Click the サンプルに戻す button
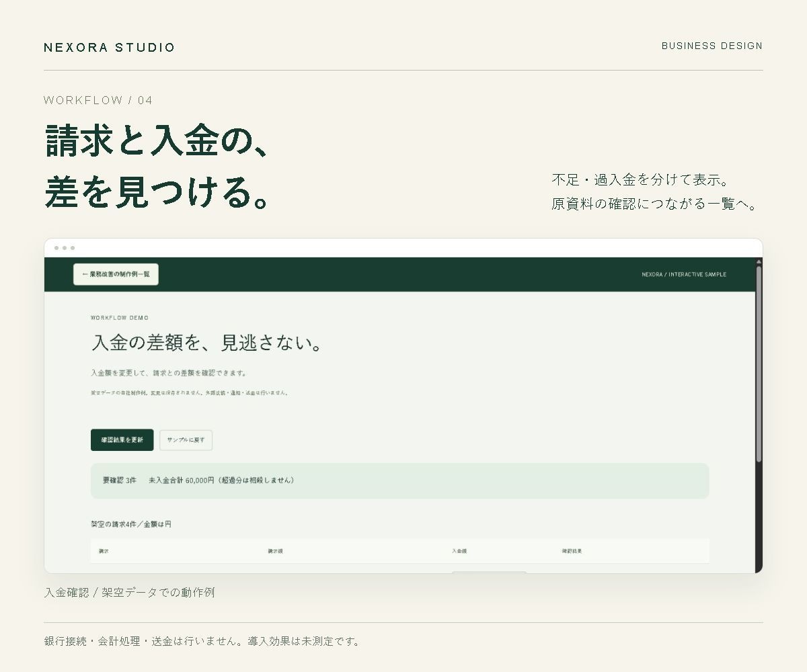807x672 pixels. click(x=186, y=439)
